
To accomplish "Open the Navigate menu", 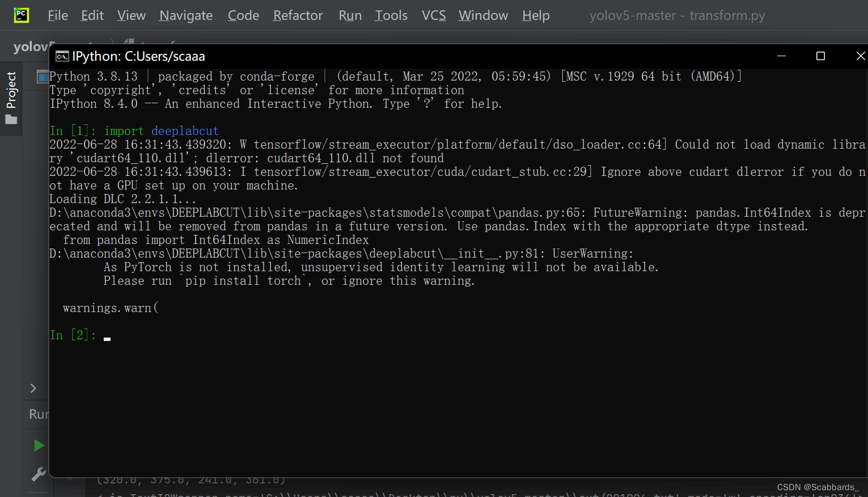I will [186, 15].
